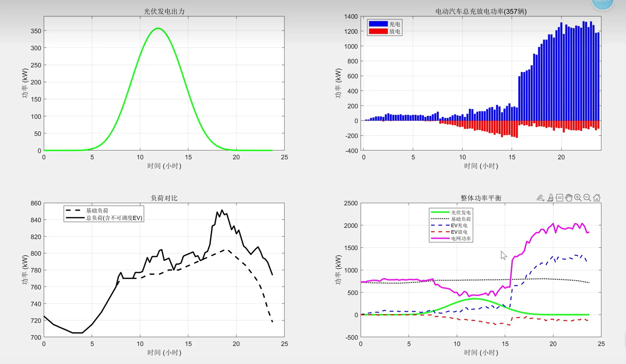Screen dimensions: 626x364
Task: Click 基础负荷 dashed entry in load comparison legend
Action: 97,211
